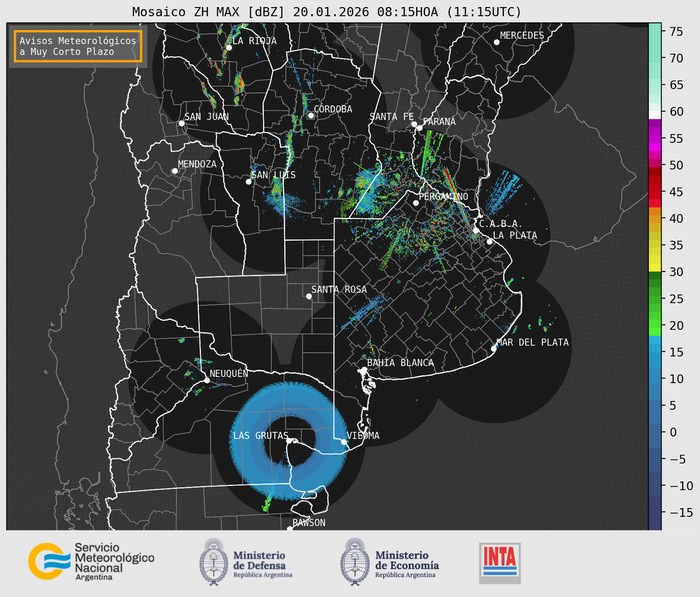Click the Mendoza city marker dot
This screenshot has width=700, height=597.
175,171
